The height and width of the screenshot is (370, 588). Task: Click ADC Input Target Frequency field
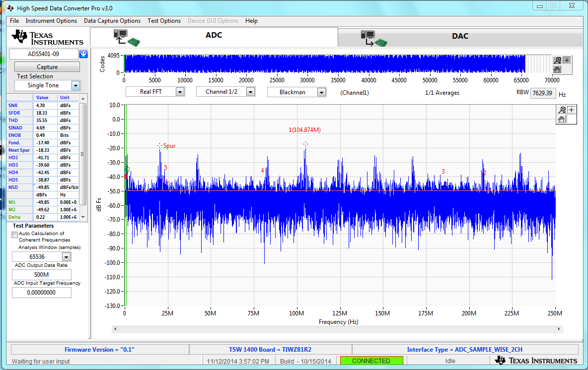tap(41, 293)
